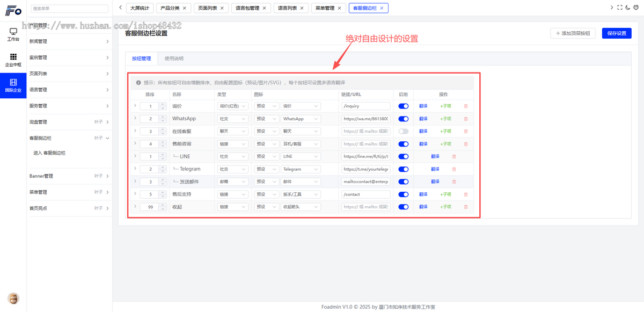Enable the 在线客服 switch
This screenshot has width=644, height=312.
404,131
